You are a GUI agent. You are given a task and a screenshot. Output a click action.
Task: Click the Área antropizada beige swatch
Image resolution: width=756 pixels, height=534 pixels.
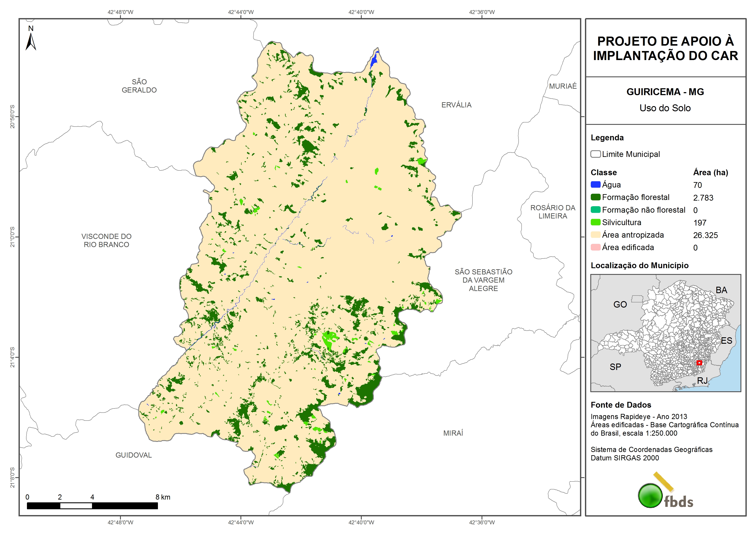(x=595, y=235)
